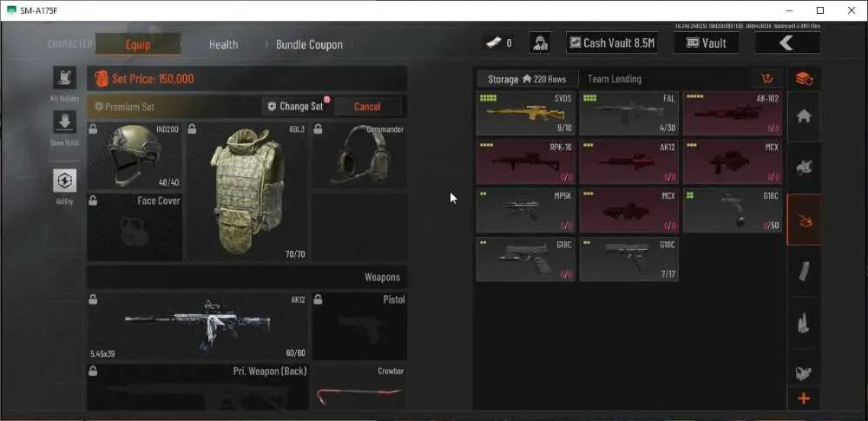This screenshot has width=868, height=421.
Task: Select the equipped AK12 rifle slot
Action: pyautogui.click(x=198, y=327)
